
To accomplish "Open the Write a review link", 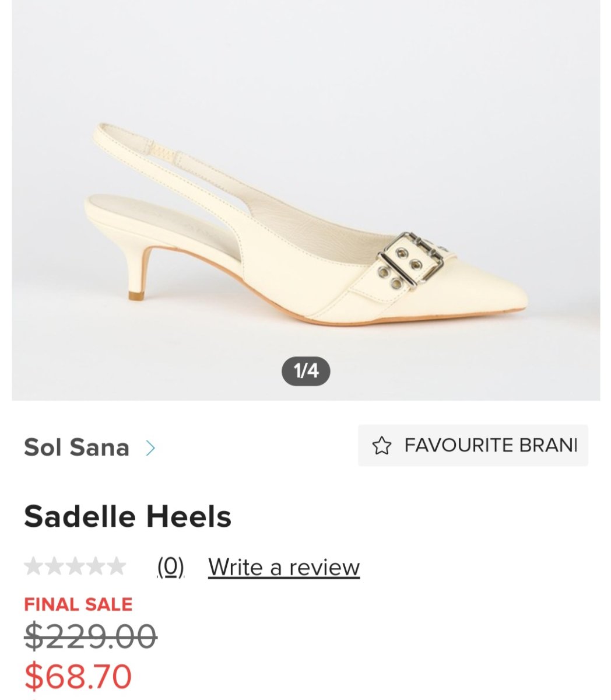I will [x=283, y=567].
